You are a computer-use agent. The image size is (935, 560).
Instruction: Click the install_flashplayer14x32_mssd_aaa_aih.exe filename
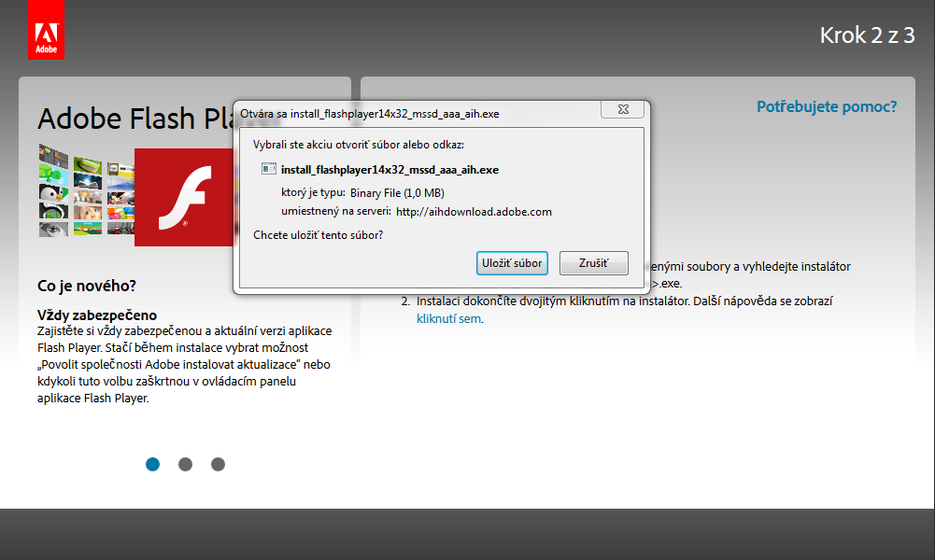point(390,170)
